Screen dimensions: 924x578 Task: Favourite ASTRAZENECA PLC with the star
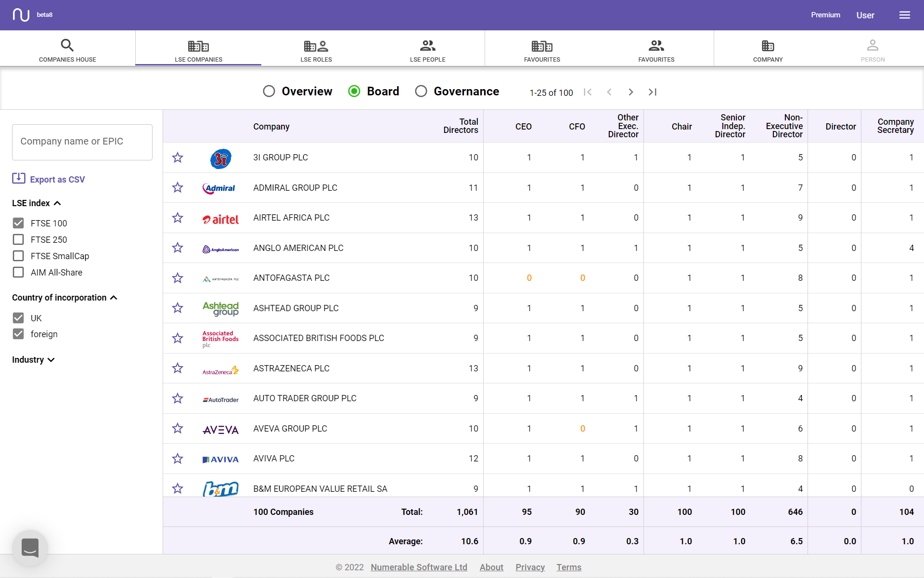coord(178,368)
